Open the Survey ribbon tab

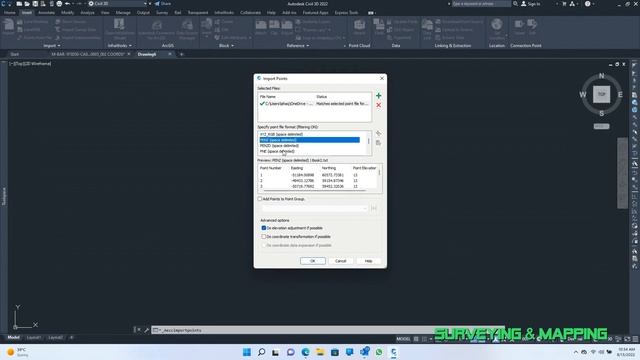[x=162, y=13]
